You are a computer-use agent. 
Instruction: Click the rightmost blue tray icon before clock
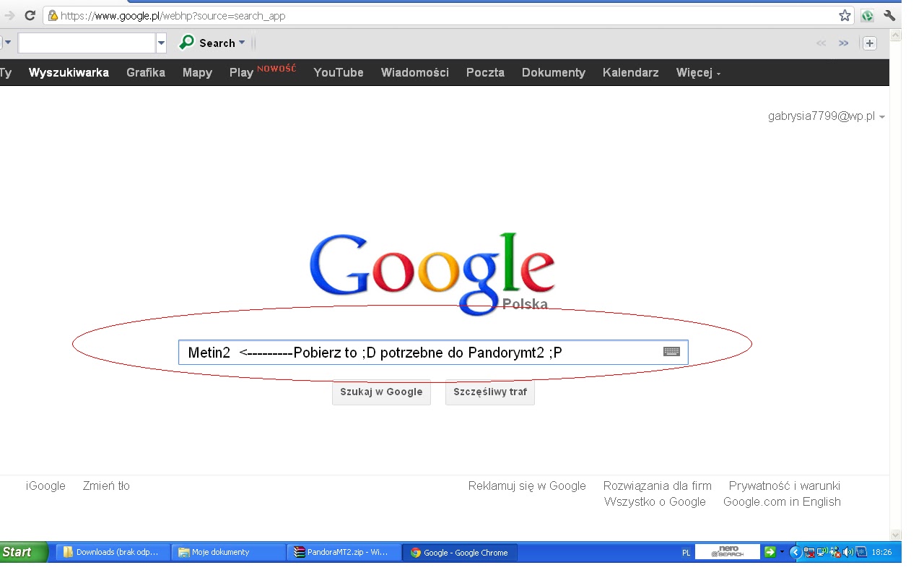[x=861, y=552]
